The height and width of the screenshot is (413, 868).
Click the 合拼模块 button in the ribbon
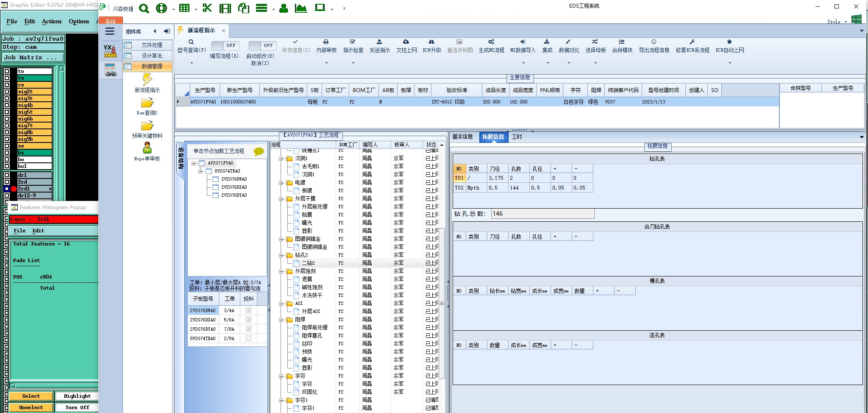click(x=622, y=46)
